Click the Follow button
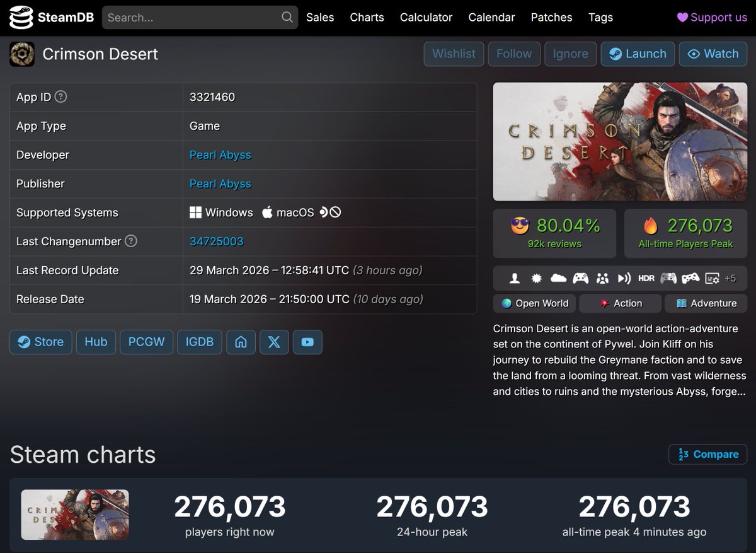756x553 pixels. click(x=514, y=54)
